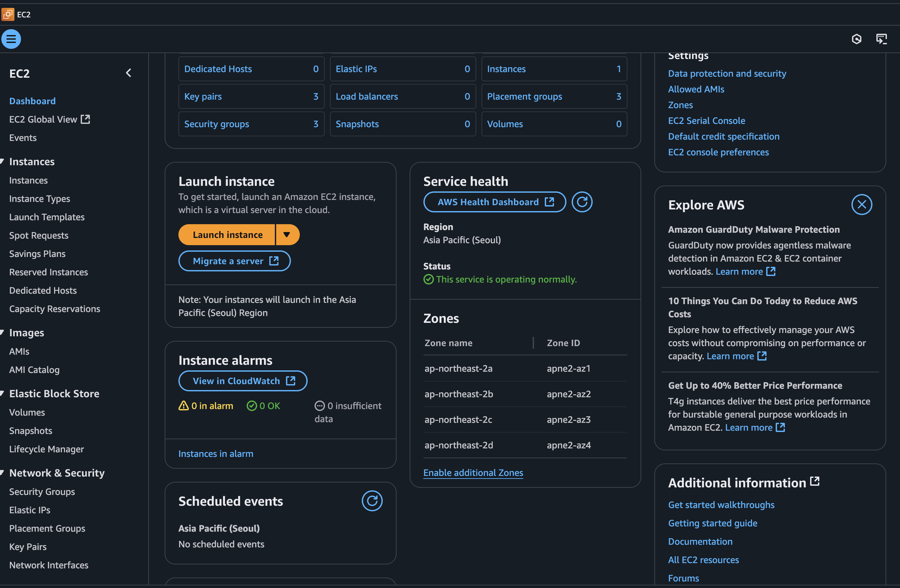
Task: Select Dashboard in the sidebar
Action: coord(32,101)
